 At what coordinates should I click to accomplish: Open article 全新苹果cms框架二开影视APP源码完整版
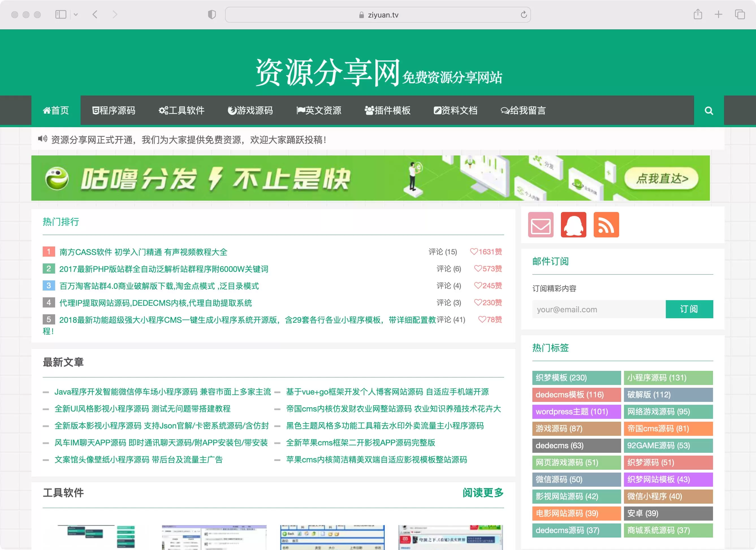click(x=361, y=443)
